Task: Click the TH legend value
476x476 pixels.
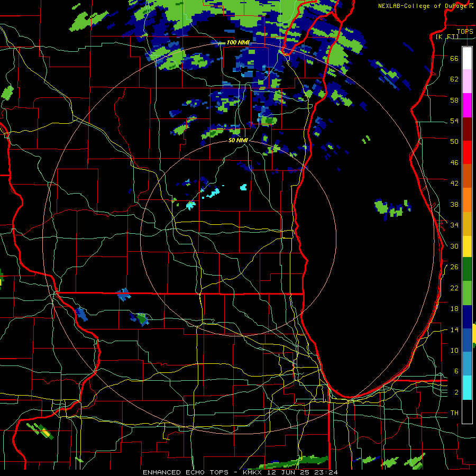Action: pyautogui.click(x=454, y=413)
